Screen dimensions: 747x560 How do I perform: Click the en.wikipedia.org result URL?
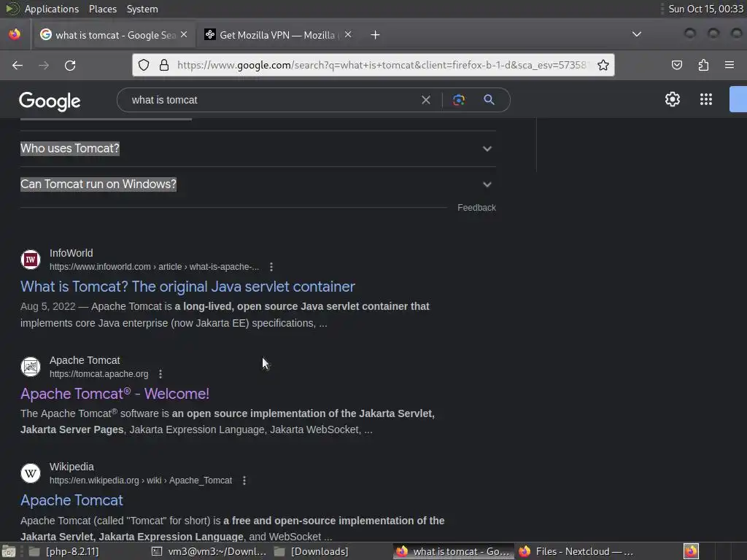[141, 481]
